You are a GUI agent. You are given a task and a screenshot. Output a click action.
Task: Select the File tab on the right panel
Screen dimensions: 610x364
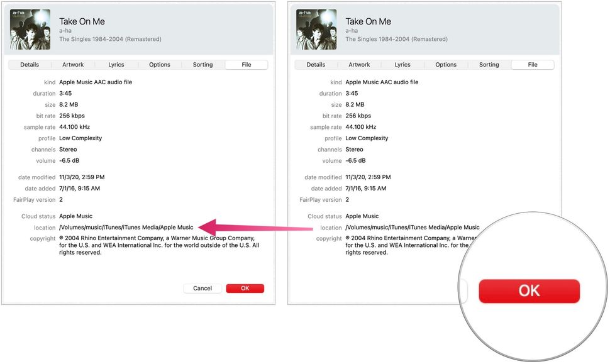pyautogui.click(x=532, y=64)
